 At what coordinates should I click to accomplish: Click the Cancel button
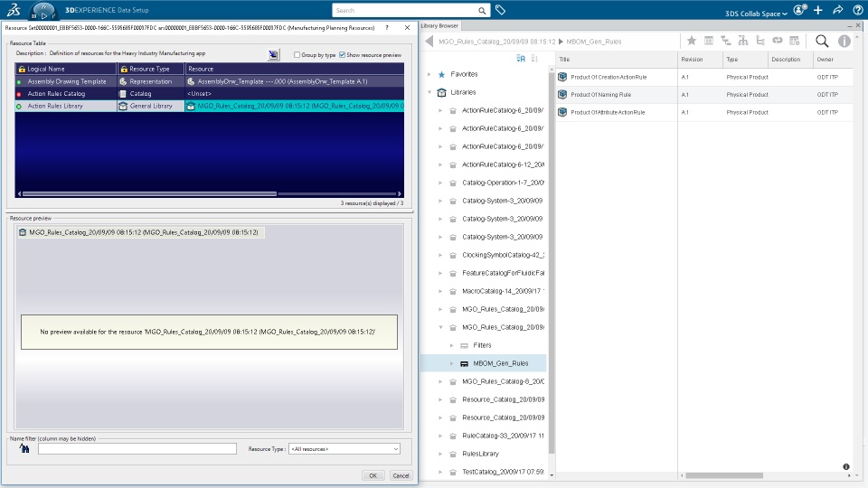[x=401, y=475]
